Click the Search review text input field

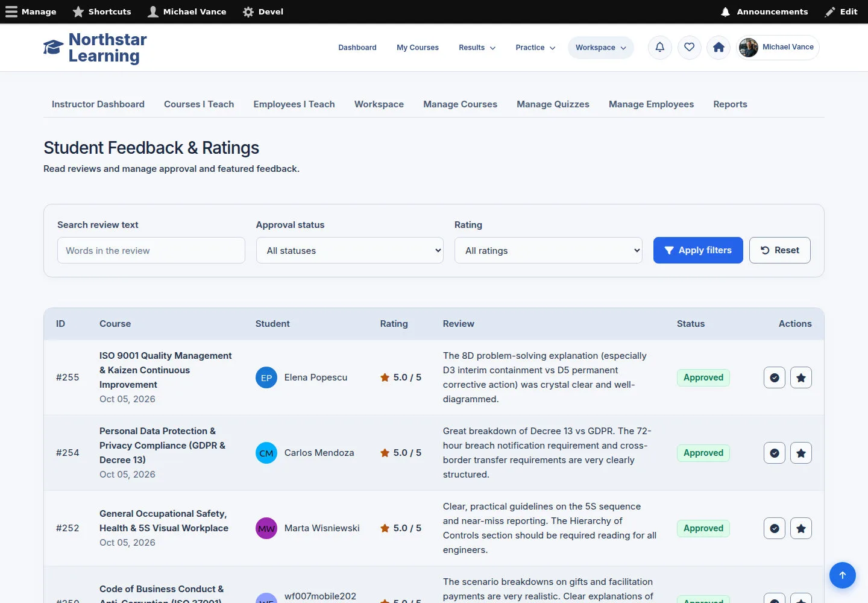tap(151, 250)
